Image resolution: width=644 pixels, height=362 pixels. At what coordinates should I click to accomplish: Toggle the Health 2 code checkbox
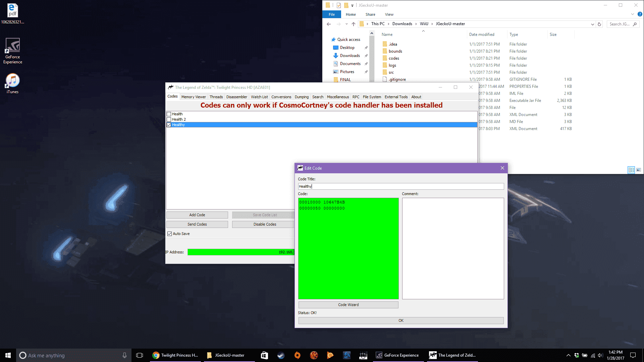(169, 120)
